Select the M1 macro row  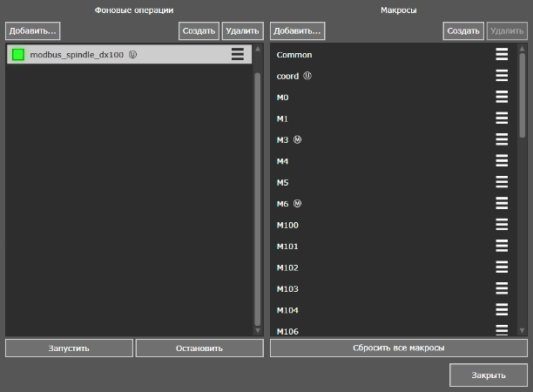[394, 118]
